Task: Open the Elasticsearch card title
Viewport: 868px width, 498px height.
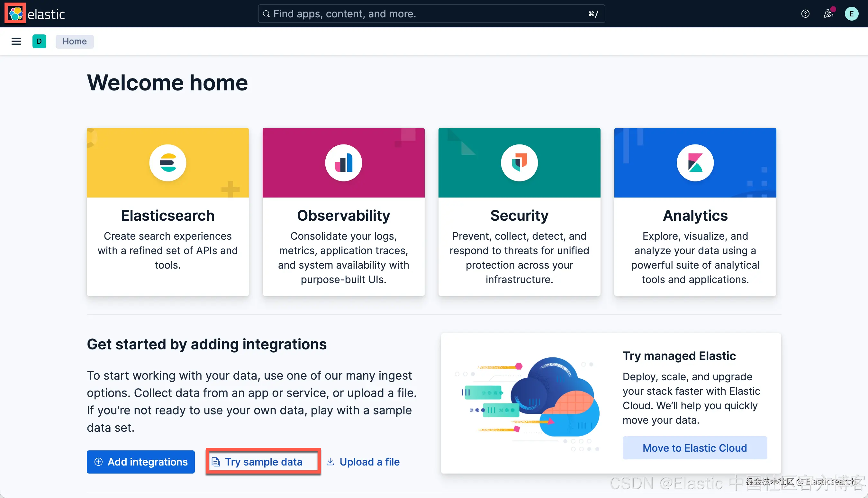Action: (168, 216)
